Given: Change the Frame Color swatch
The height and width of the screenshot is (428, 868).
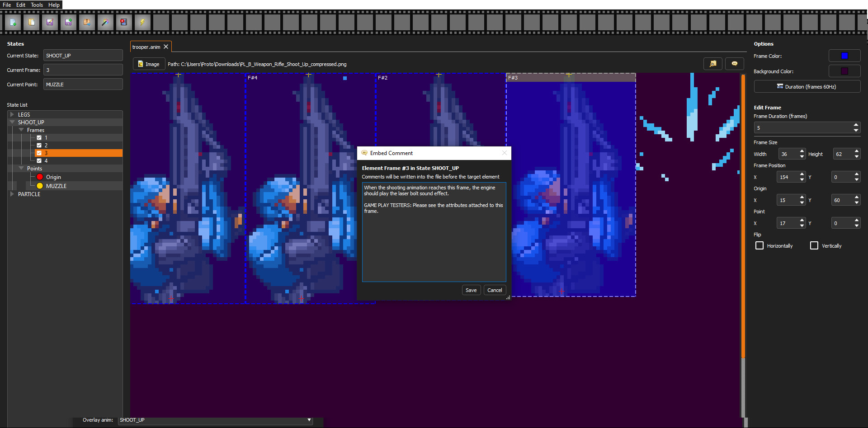Looking at the screenshot, I should click(x=844, y=55).
